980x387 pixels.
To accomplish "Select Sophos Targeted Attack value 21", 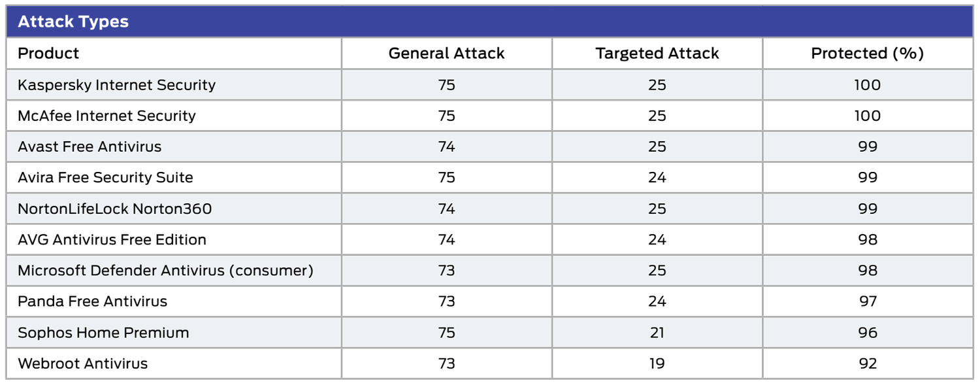I will 657,333.
